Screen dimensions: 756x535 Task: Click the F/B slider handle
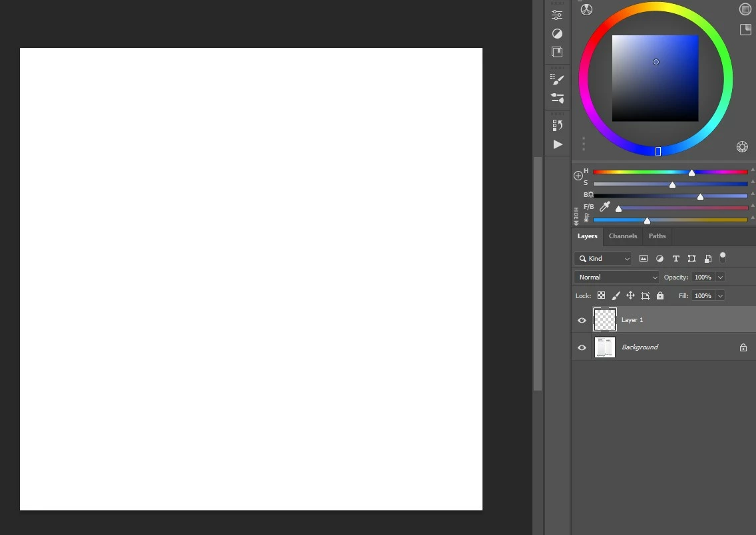click(x=619, y=209)
